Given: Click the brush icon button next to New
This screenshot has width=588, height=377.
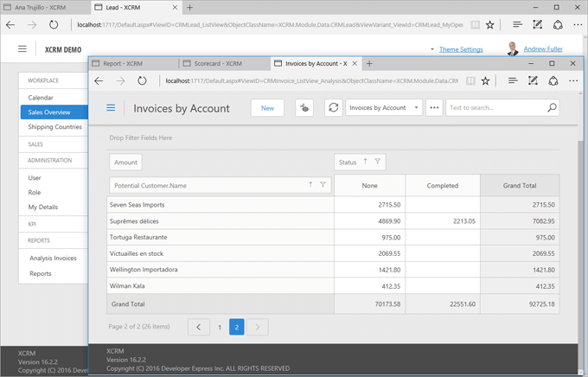Looking at the screenshot, I should pos(304,108).
